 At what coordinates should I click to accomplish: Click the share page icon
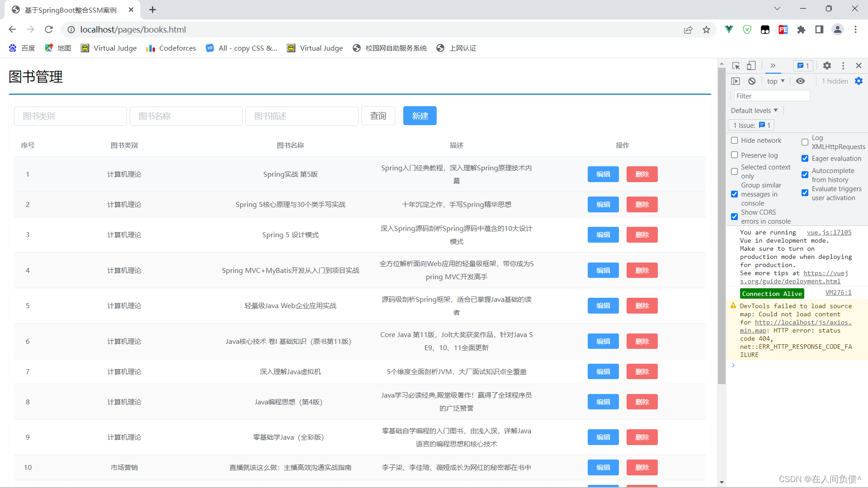coord(688,30)
